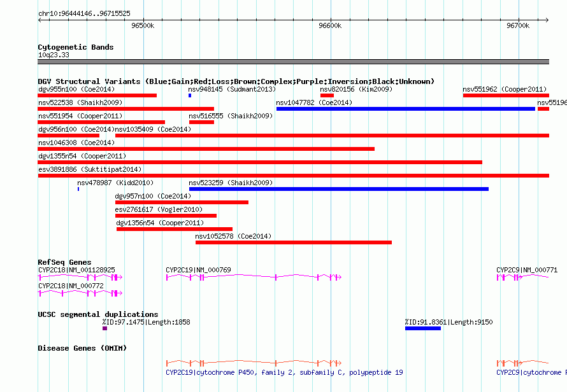Open CYP2C19|NM_000769 RefSeq label

click(198, 270)
